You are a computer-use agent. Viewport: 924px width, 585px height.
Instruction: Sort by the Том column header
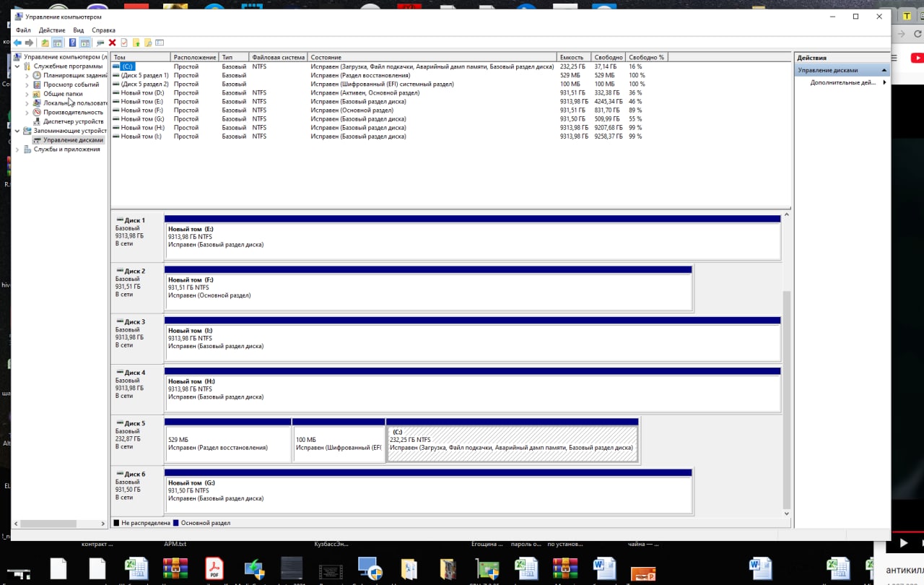coord(140,57)
